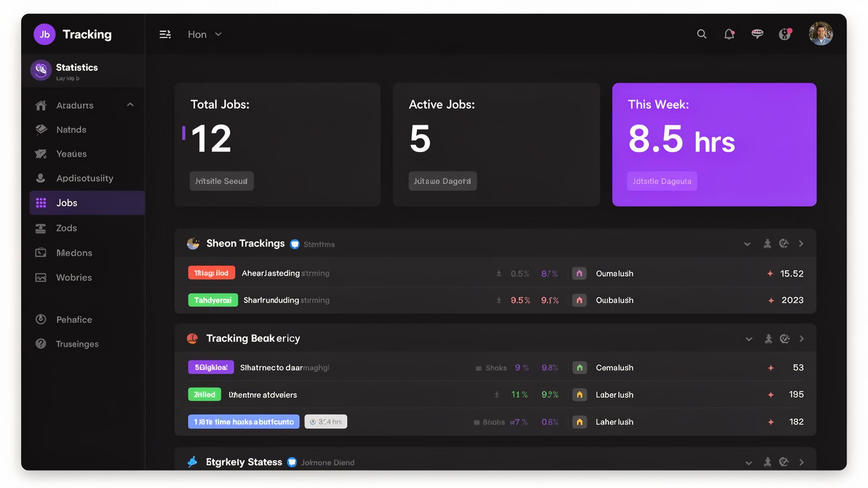The image size is (868, 488).
Task: Collapse the Etgrkely Statess section chevron
Action: coord(749,463)
